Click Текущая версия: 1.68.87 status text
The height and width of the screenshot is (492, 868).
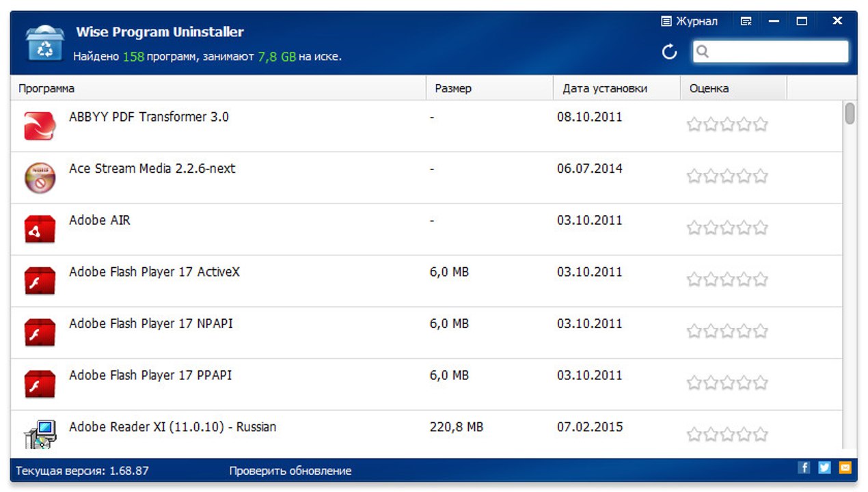(82, 471)
